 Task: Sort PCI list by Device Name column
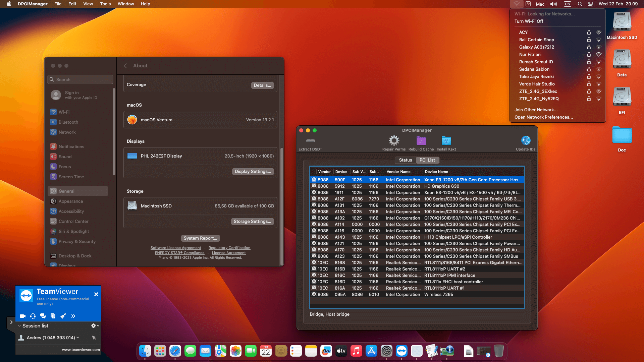[473, 172]
